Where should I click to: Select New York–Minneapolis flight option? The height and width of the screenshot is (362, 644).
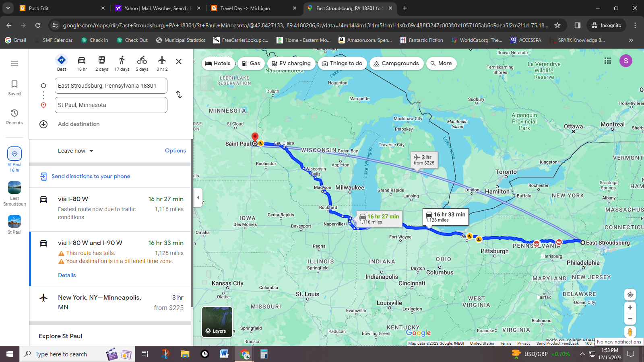tap(110, 303)
